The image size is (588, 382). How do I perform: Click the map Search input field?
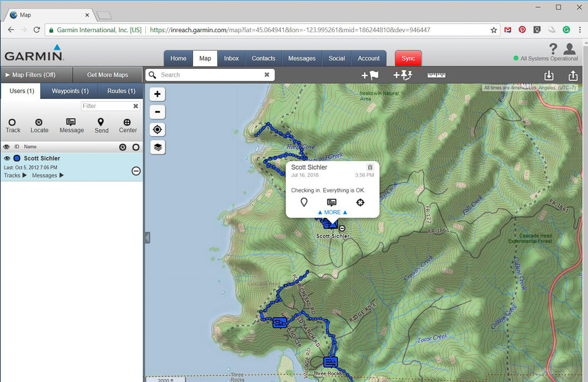coord(210,75)
